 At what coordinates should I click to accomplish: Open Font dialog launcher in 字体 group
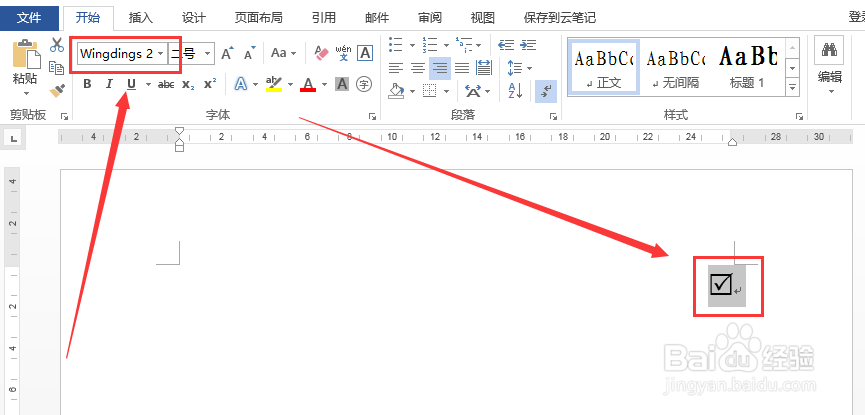pyautogui.click(x=372, y=116)
